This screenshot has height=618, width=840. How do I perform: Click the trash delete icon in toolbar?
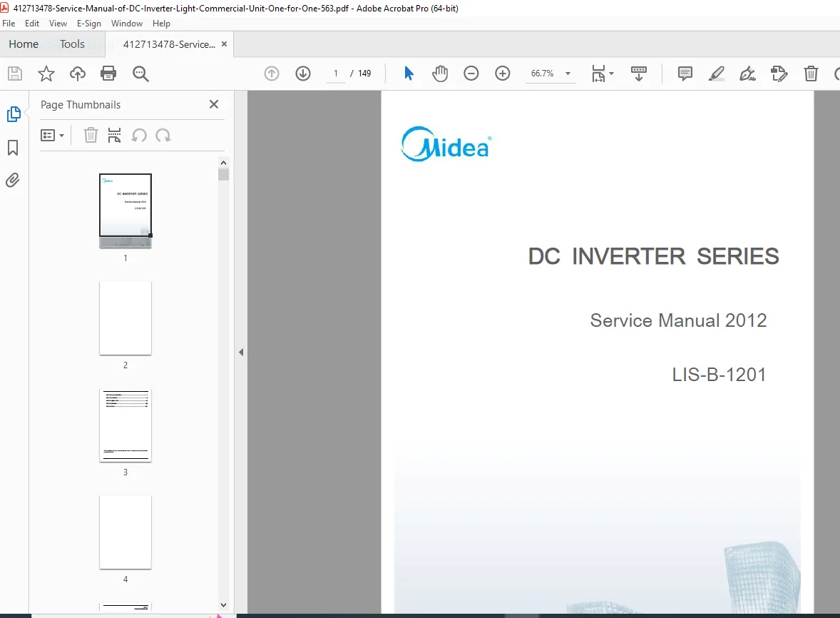coord(811,74)
